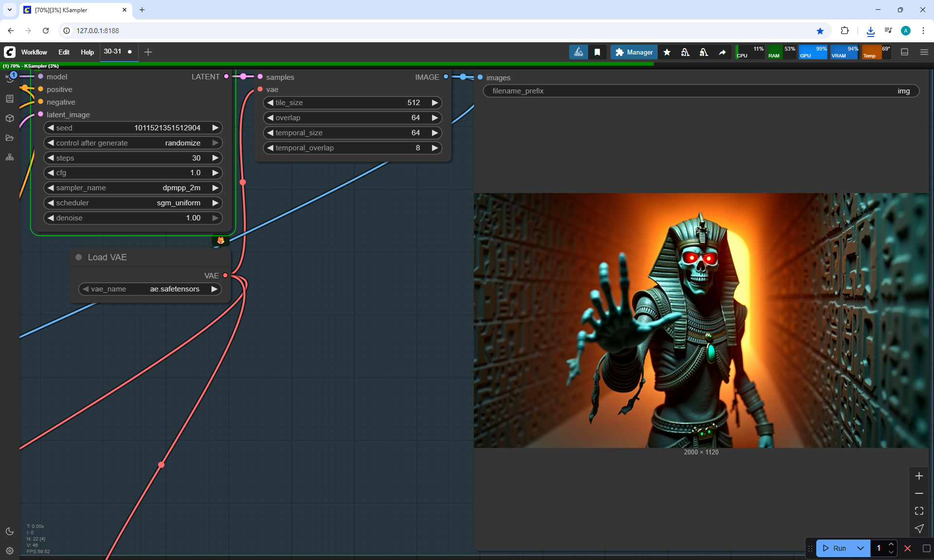Open the model library cube icon
Viewport: 934px width, 560px height.
[10, 118]
